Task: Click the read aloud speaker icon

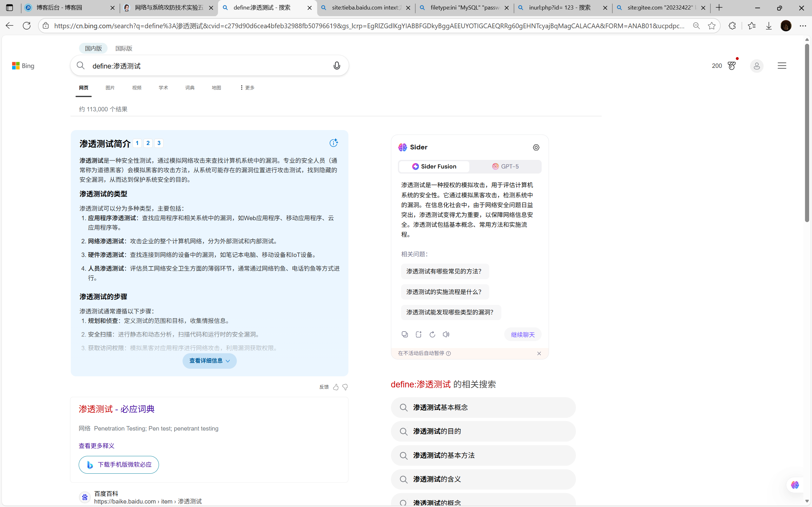Action: click(446, 334)
